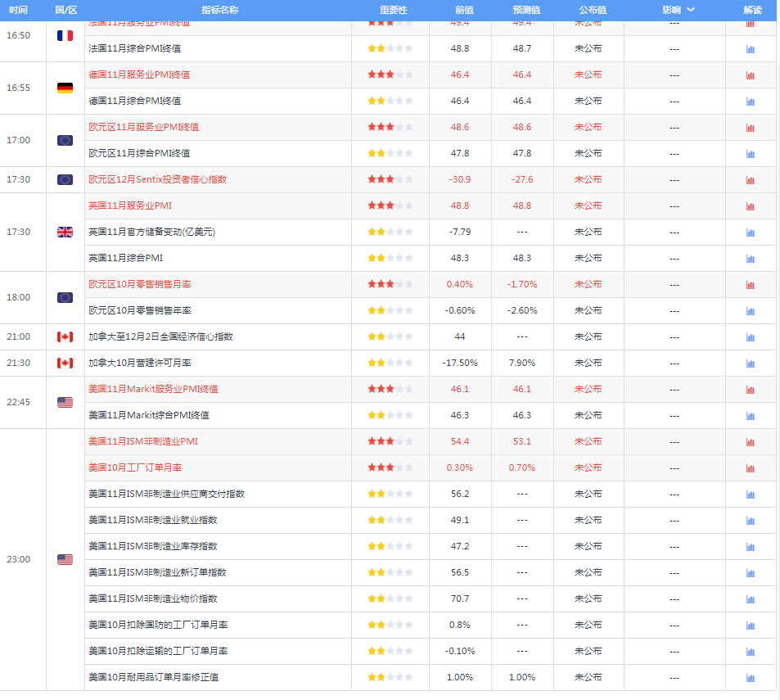
Task: Open chart icon for 美国10月耐用品订单月率修正值
Action: [x=751, y=678]
